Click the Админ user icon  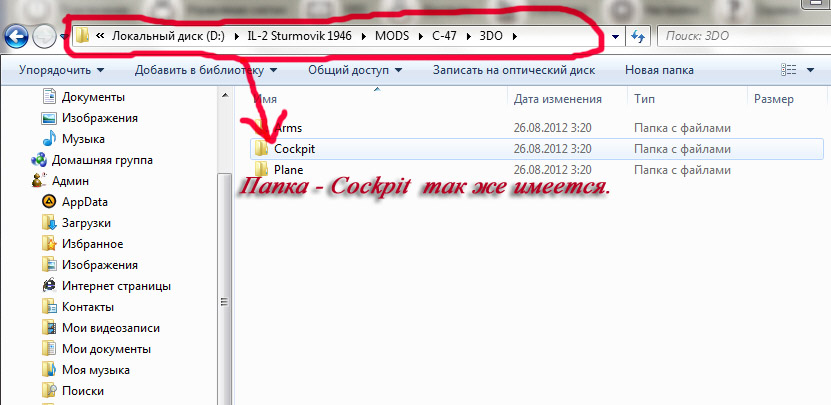click(x=39, y=181)
